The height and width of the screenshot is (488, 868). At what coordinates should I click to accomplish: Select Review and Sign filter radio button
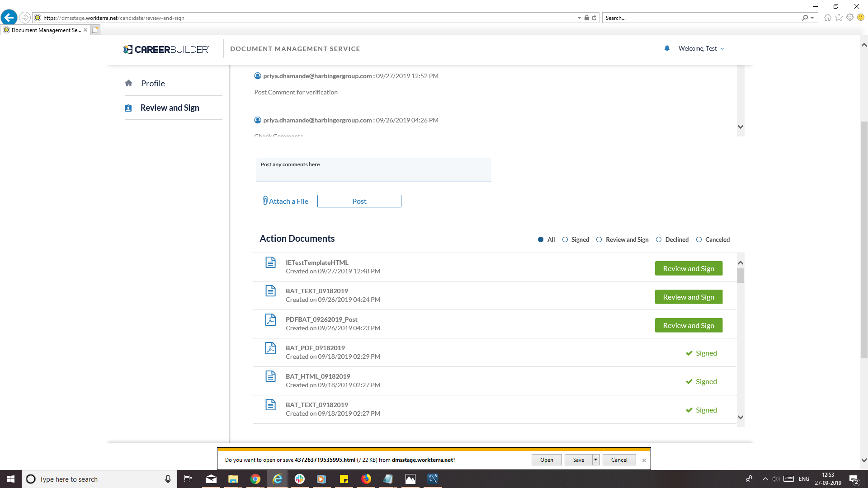point(599,239)
